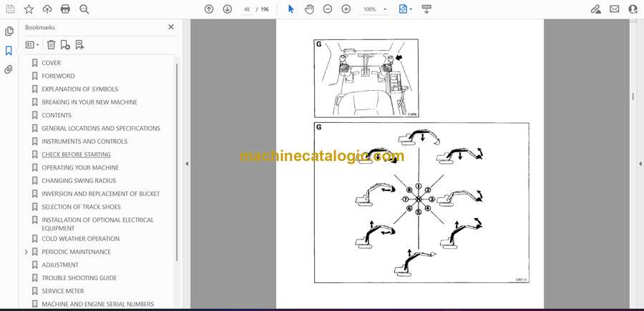Jump to TROUBLE SHOOTING GUIDE bookmark

coord(79,278)
